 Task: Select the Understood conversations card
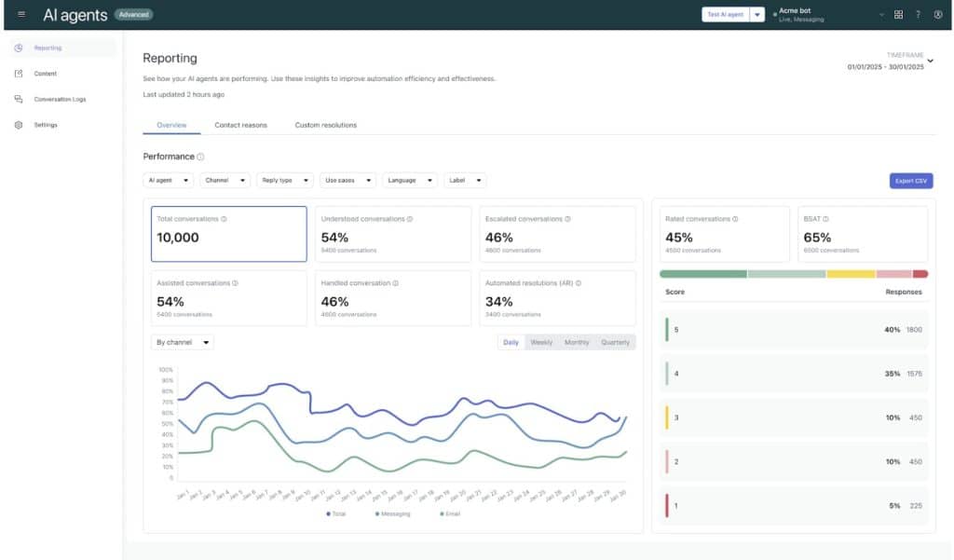tap(393, 234)
